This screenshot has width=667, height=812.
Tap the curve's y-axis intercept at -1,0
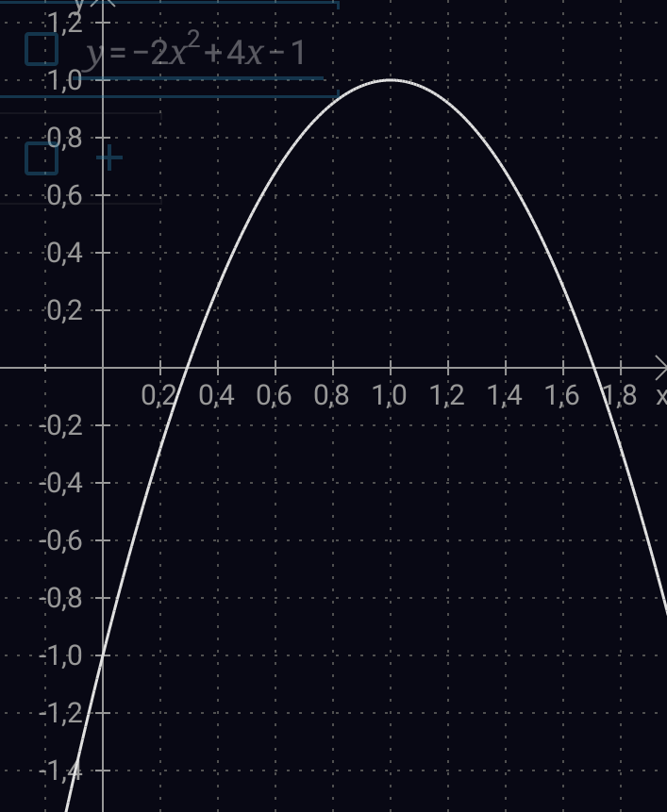[x=103, y=655]
